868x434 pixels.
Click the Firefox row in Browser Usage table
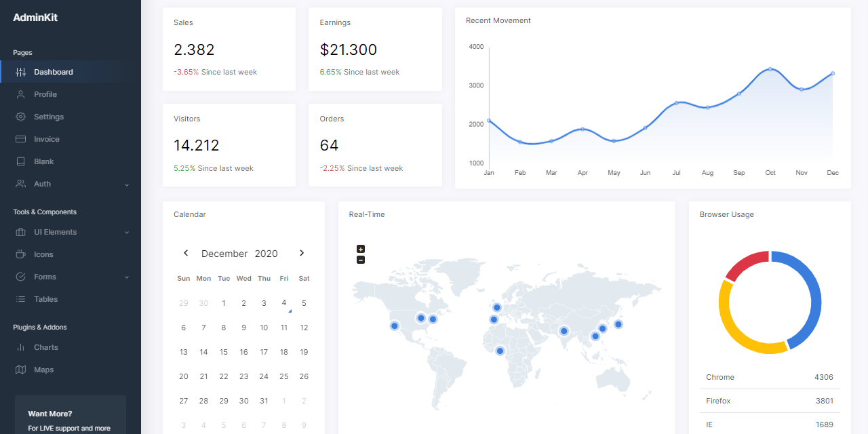(x=770, y=401)
